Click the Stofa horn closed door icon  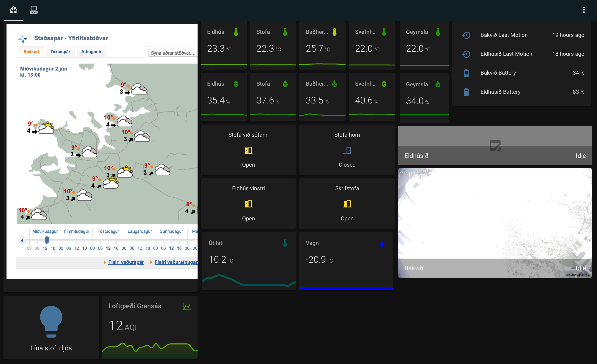coord(347,150)
